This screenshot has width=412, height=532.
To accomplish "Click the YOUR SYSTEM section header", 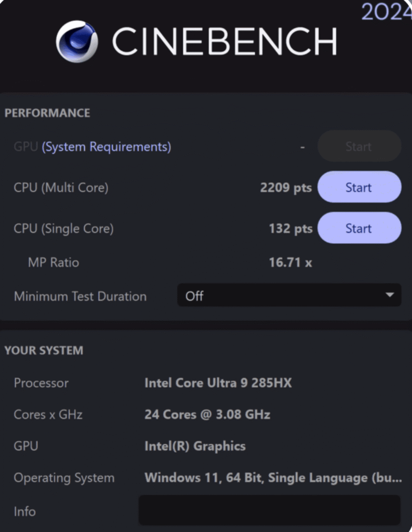I will (x=44, y=351).
